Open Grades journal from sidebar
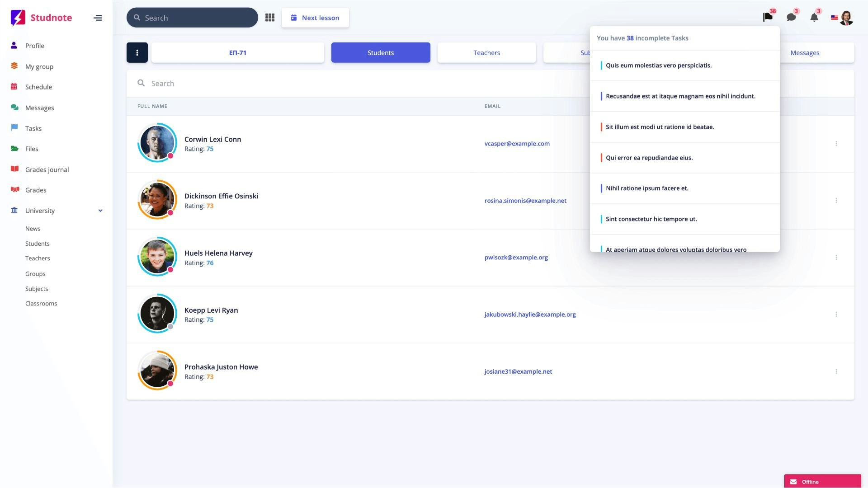The image size is (868, 488). [x=47, y=169]
